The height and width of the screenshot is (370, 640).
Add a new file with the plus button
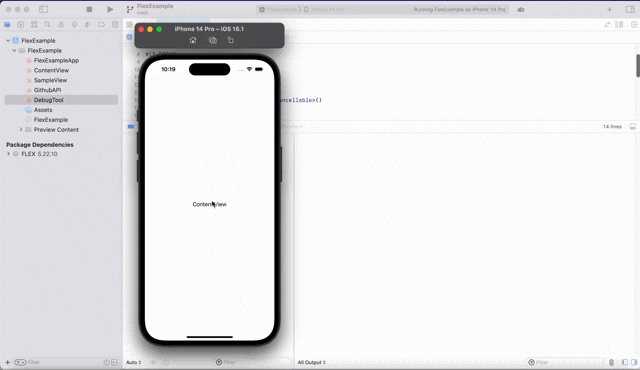tap(7, 362)
